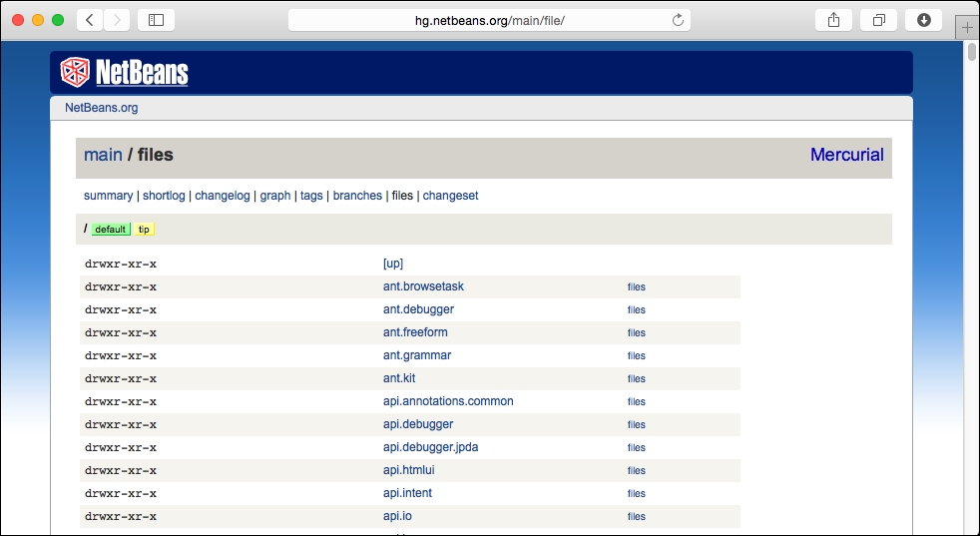Open the NetBeans.org link
The height and width of the screenshot is (536, 980).
tap(101, 108)
